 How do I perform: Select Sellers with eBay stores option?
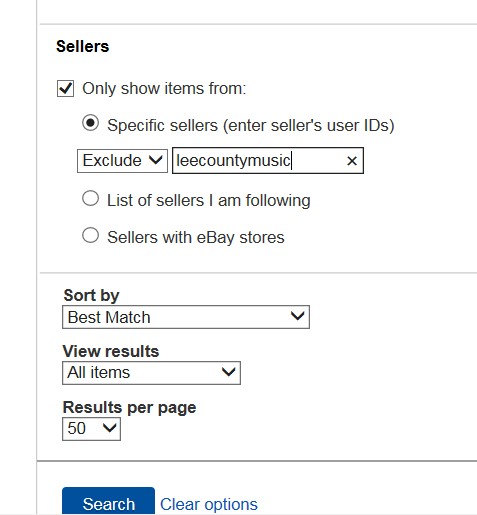point(90,236)
